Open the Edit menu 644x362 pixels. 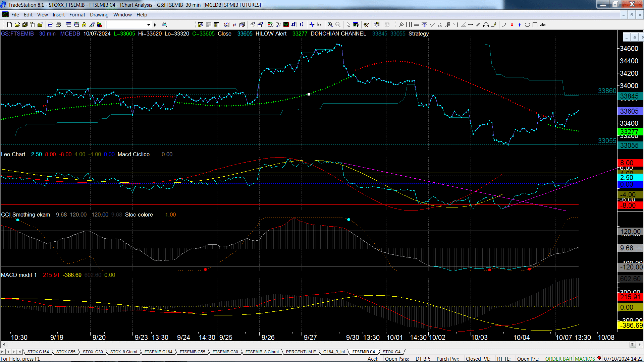click(28, 15)
